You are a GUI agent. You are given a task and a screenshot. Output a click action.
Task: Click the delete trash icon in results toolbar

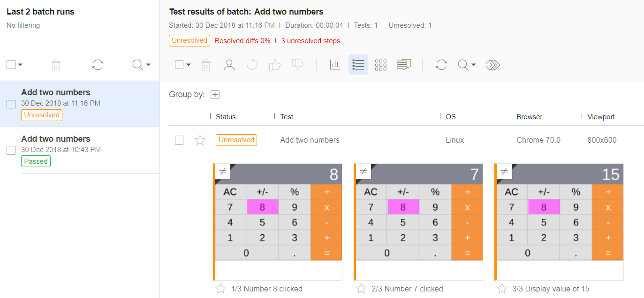tap(206, 65)
